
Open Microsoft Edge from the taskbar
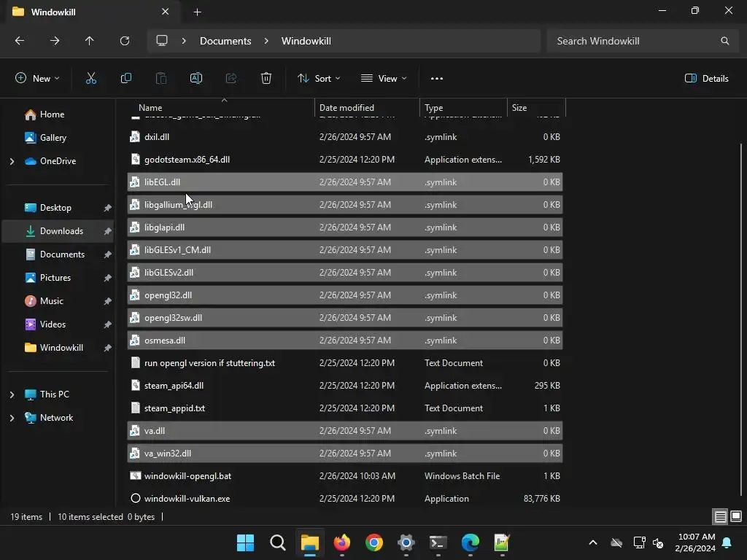pyautogui.click(x=471, y=542)
